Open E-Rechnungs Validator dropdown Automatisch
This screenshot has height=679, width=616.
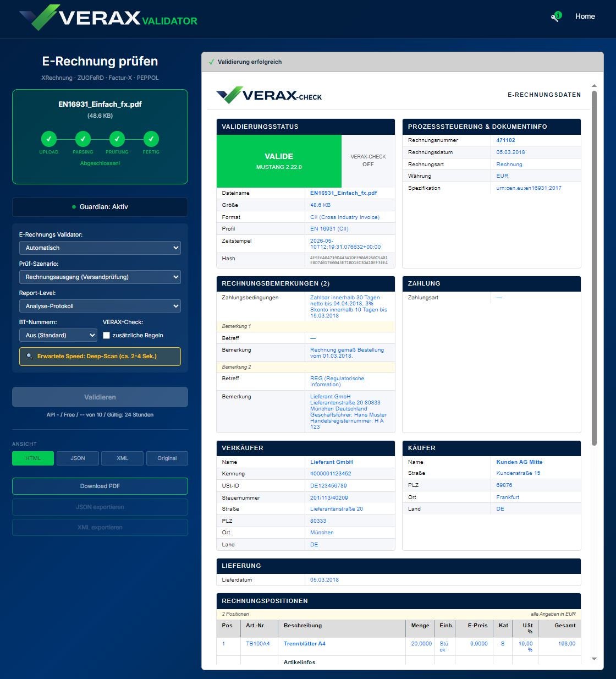point(100,248)
